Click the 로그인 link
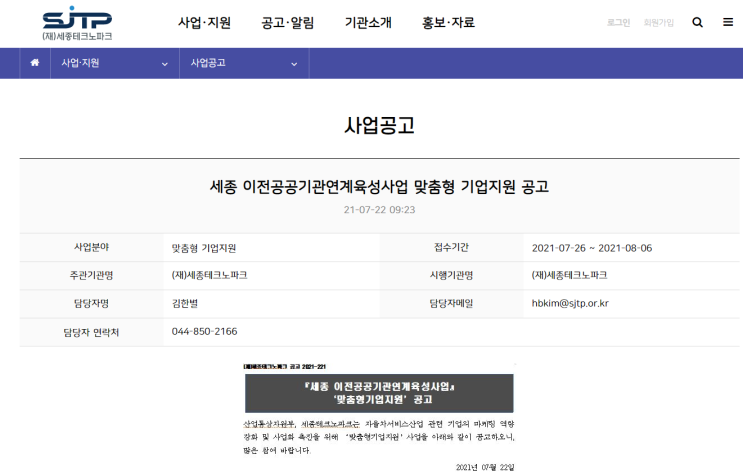 pos(618,22)
